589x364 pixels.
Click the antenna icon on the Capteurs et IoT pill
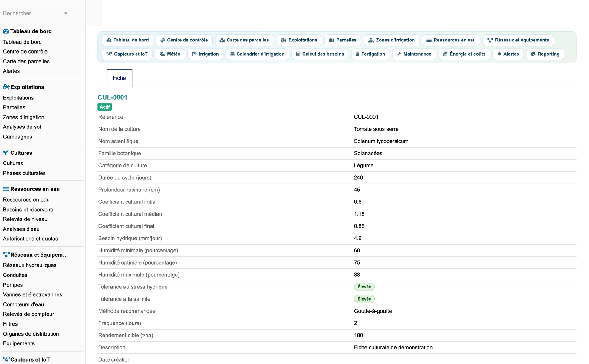tap(109, 54)
